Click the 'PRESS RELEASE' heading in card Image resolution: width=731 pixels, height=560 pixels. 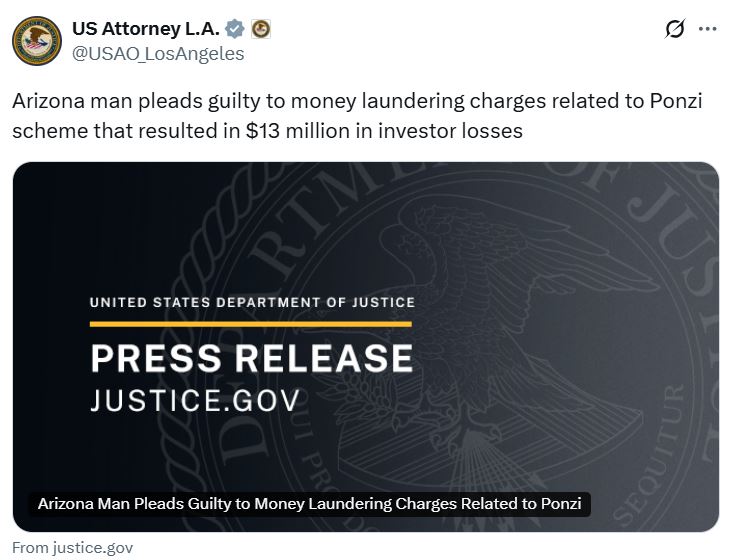[251, 359]
